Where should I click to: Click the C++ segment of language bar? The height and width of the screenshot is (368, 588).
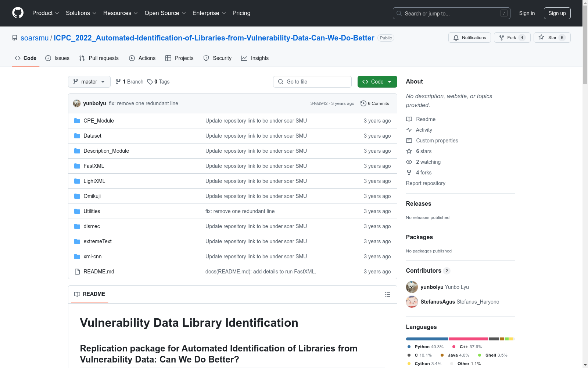coord(469,339)
